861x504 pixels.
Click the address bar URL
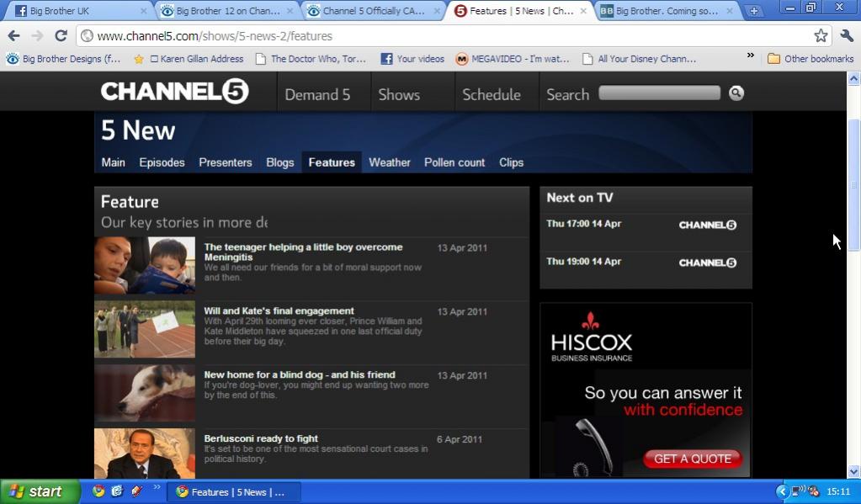[x=215, y=36]
